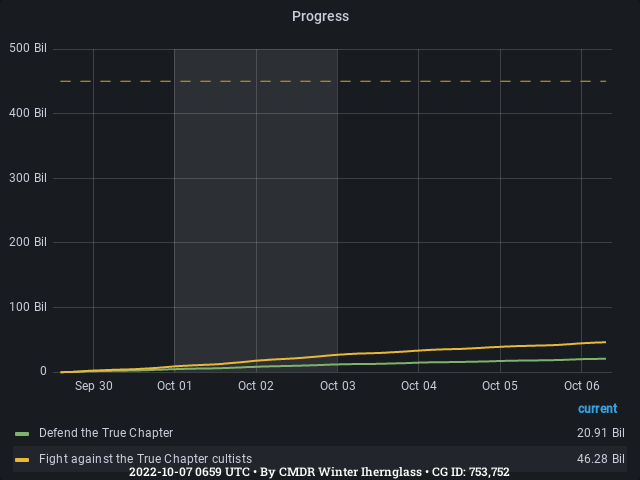Click the CG ID: 753,752 text
Viewport: 640px width, 480px height.
pyautogui.click(x=471, y=472)
